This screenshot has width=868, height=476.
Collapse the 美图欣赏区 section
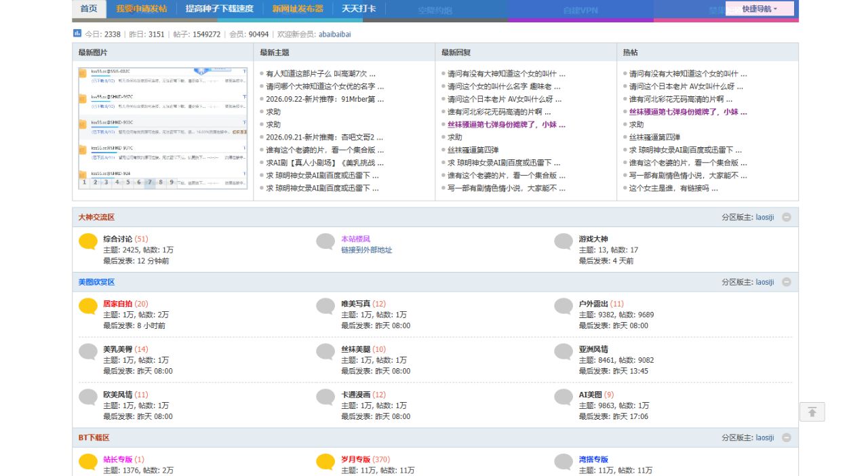click(x=787, y=282)
